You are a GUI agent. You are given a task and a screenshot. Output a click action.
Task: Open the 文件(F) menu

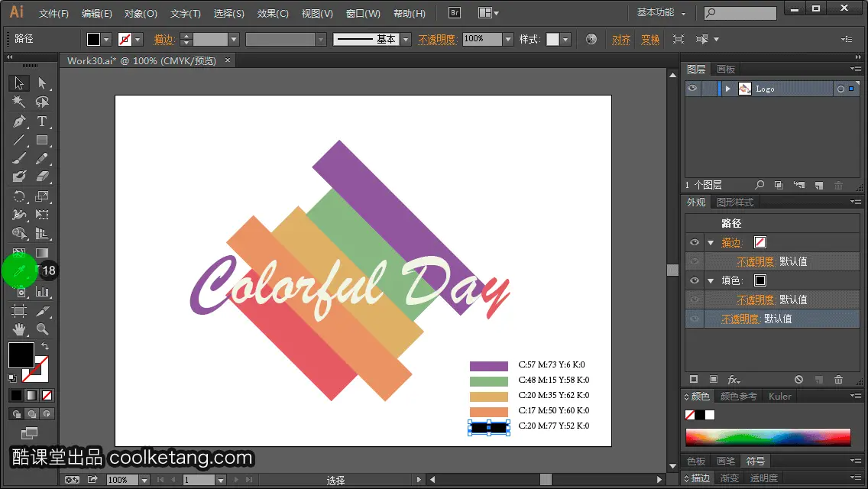53,13
